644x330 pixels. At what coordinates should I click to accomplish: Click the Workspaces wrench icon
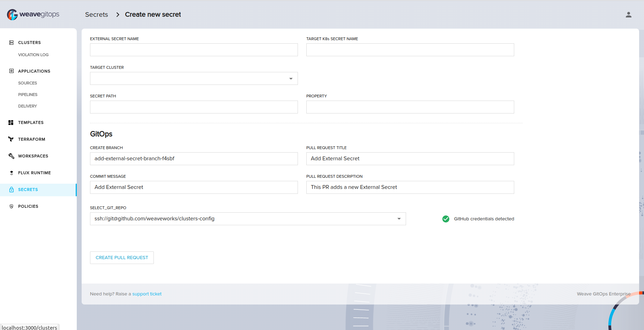(x=11, y=156)
